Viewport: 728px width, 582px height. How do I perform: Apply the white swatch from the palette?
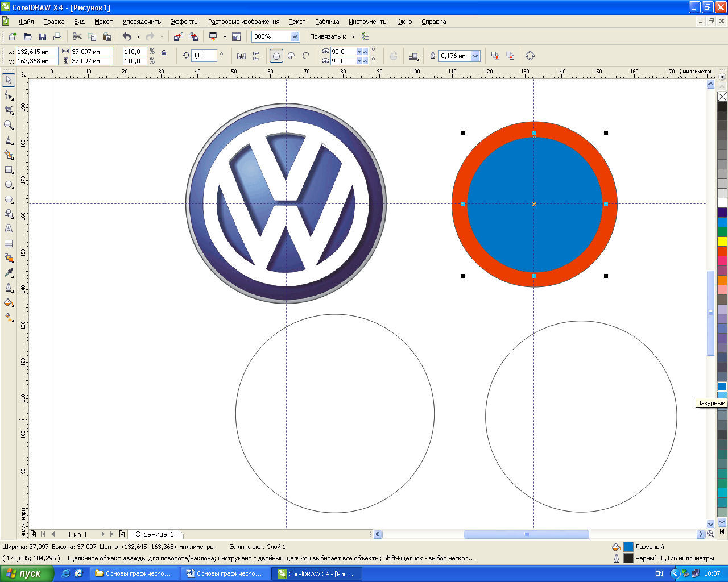point(722,203)
